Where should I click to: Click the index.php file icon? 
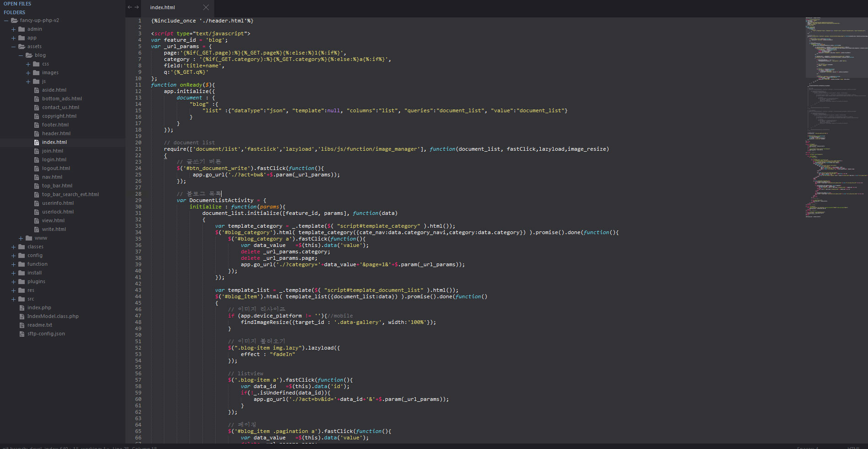pyautogui.click(x=22, y=308)
